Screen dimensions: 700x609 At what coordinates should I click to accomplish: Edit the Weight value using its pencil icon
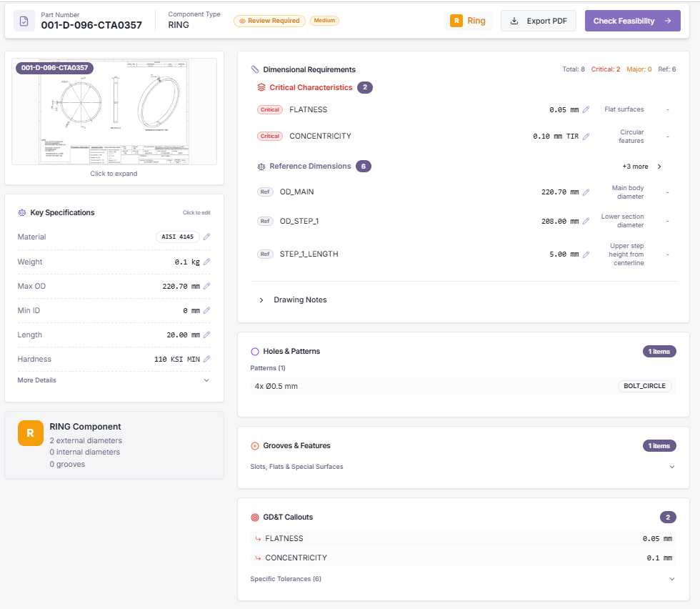click(207, 262)
